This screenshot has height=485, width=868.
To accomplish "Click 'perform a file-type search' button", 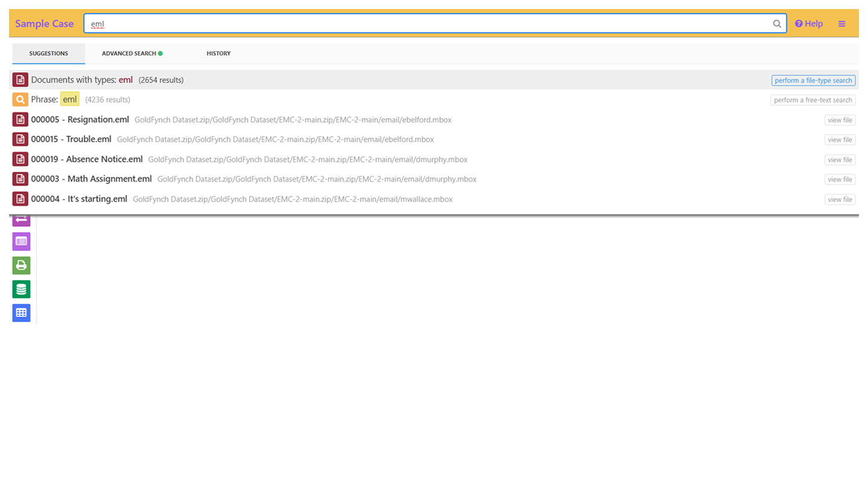I will (x=813, y=80).
